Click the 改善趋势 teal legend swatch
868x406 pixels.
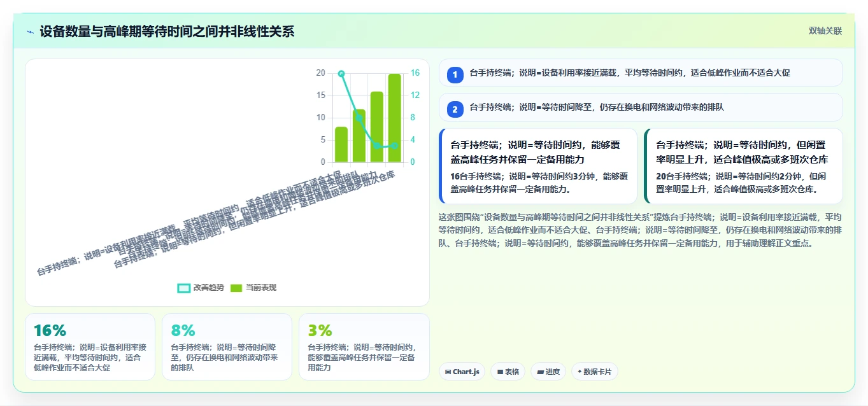pyautogui.click(x=183, y=288)
